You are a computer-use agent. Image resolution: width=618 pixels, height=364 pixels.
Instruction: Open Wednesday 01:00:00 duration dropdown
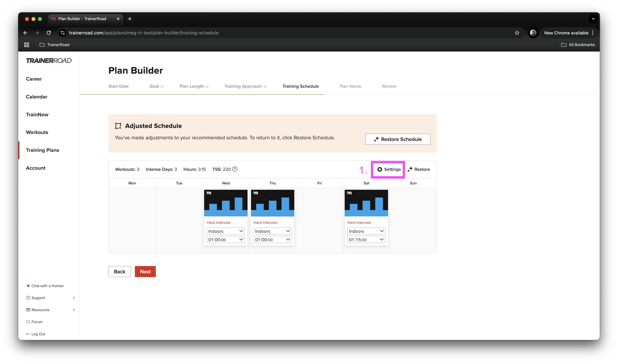226,239
